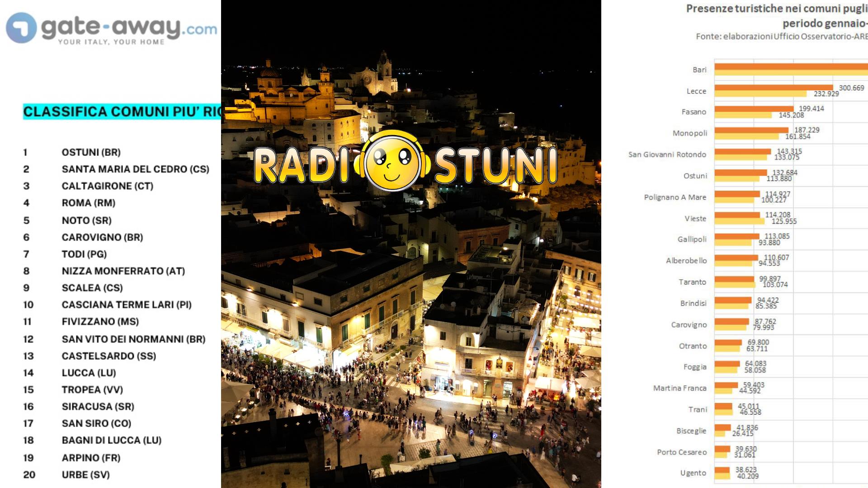
Task: Select Santa Maria del Cedro (CS) entry
Action: point(135,169)
